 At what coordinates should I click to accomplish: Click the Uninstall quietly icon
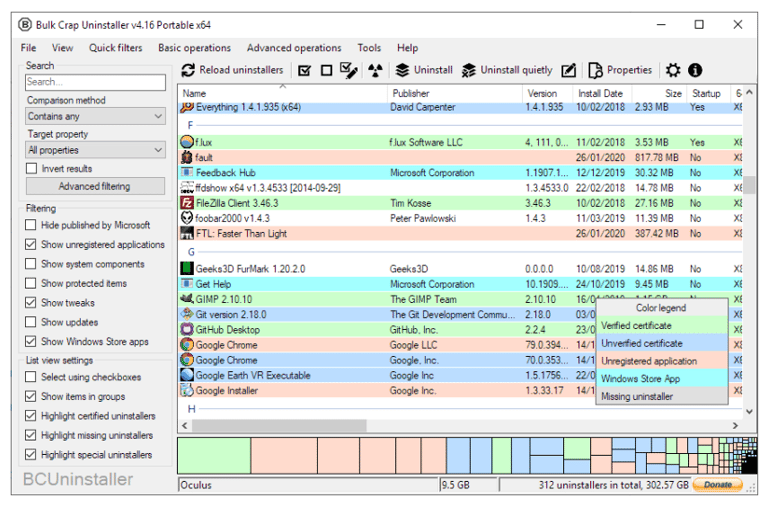469,70
